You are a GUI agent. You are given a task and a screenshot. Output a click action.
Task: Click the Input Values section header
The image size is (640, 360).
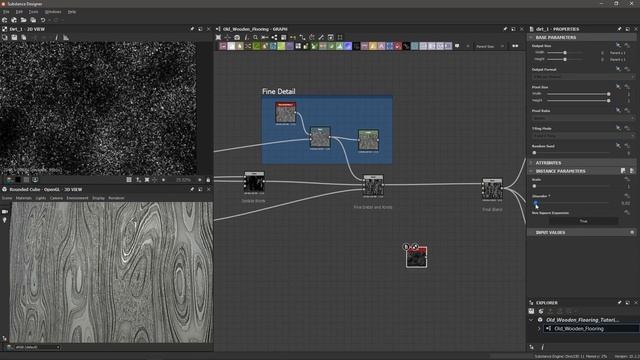(x=582, y=232)
